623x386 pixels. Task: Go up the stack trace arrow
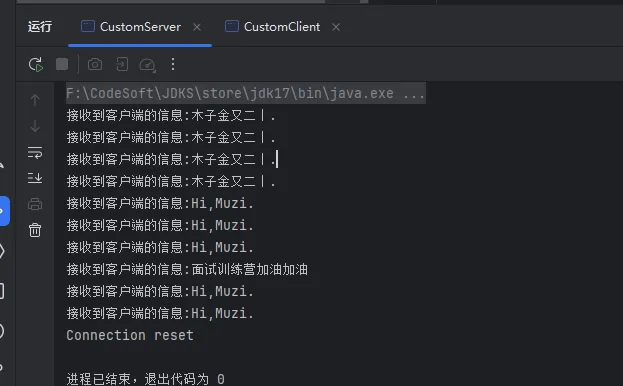pos(35,99)
